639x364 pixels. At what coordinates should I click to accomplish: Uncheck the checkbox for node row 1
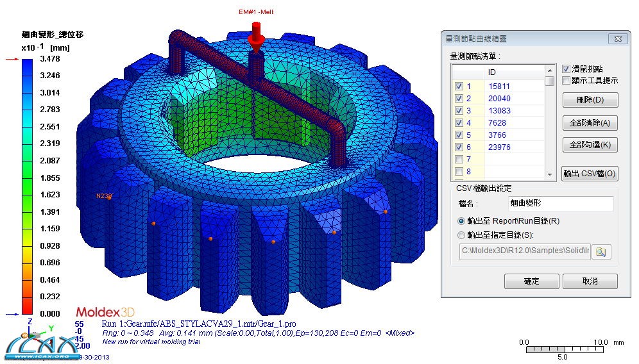(x=459, y=87)
